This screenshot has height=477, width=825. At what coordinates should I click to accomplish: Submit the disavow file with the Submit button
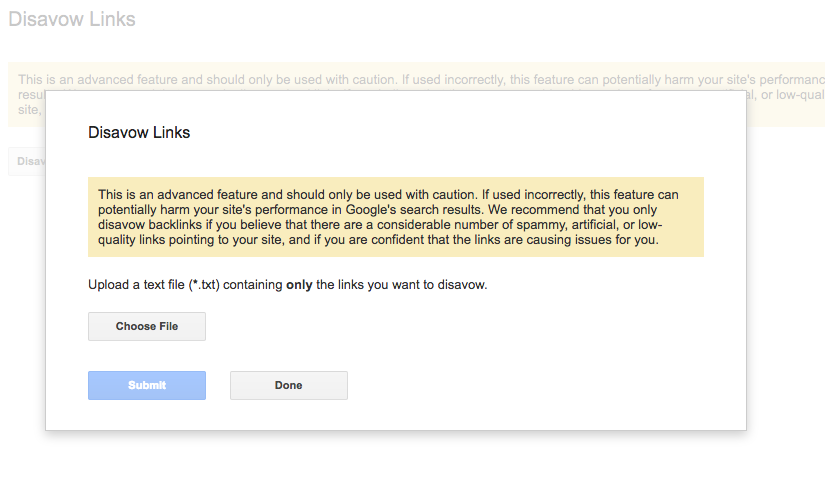147,385
